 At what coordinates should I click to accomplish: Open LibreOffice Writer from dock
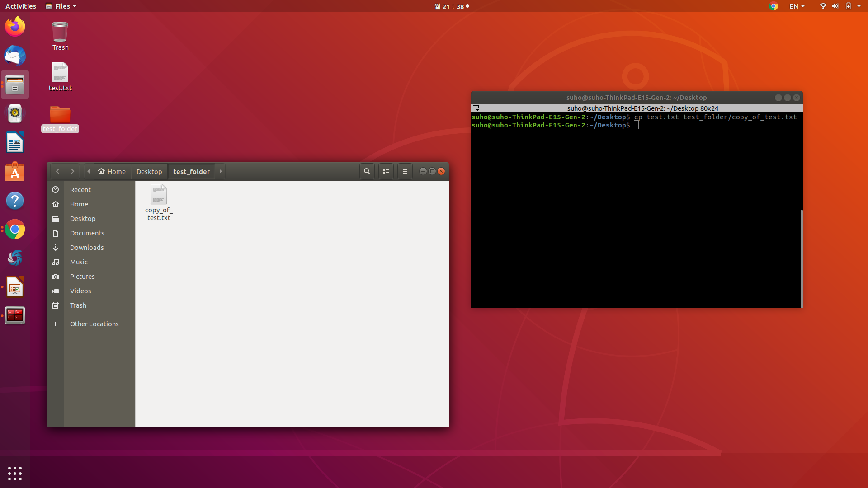click(15, 143)
